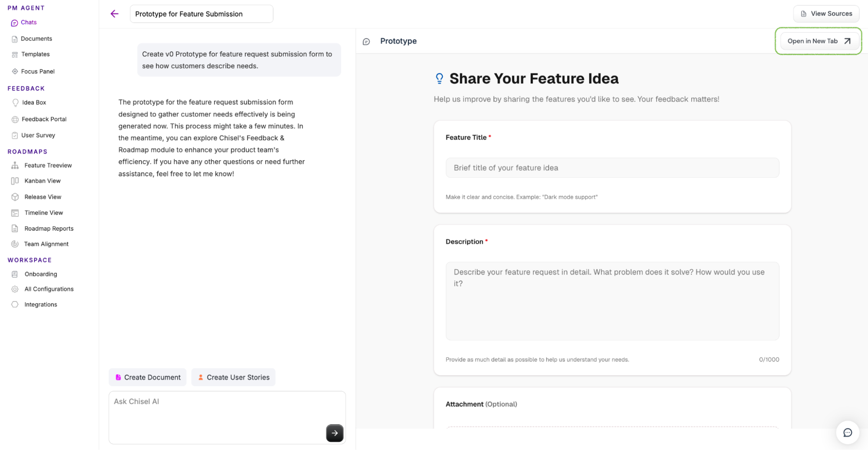Screen dimensions: 868x450
Task: Send message with arrow button
Action: 334,433
